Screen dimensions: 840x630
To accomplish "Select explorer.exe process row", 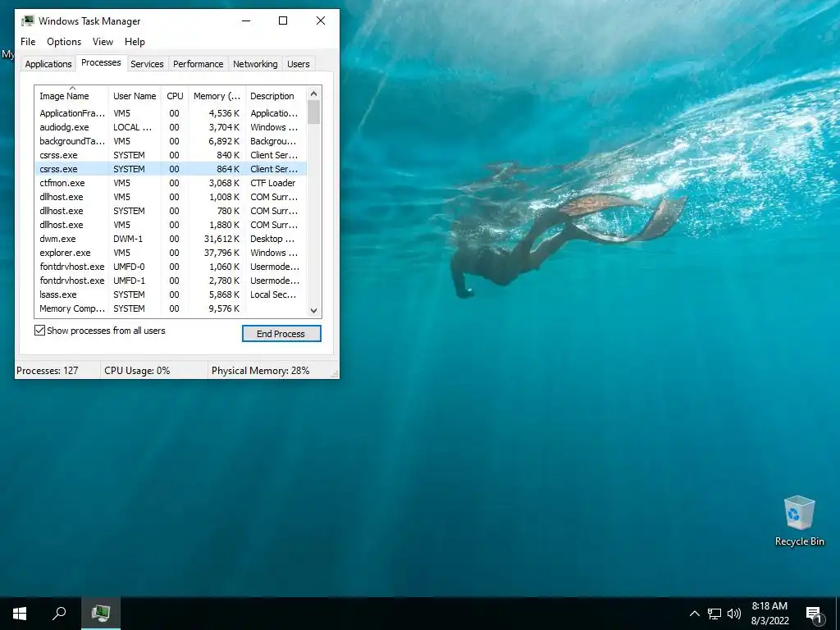I will point(171,253).
